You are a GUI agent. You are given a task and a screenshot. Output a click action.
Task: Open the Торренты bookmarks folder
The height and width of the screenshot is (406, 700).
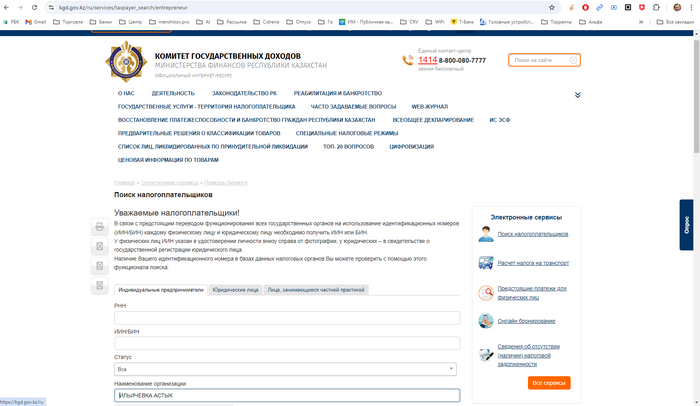pyautogui.click(x=556, y=22)
